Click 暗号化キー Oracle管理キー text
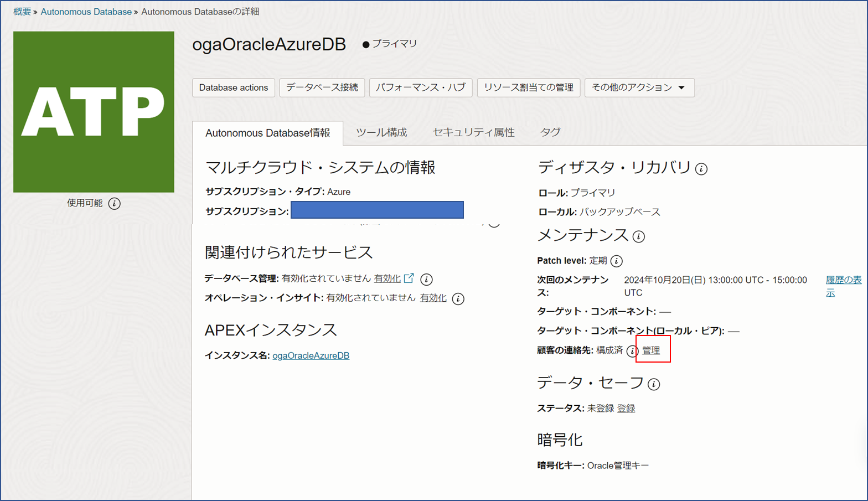This screenshot has height=501, width=868. tap(593, 466)
